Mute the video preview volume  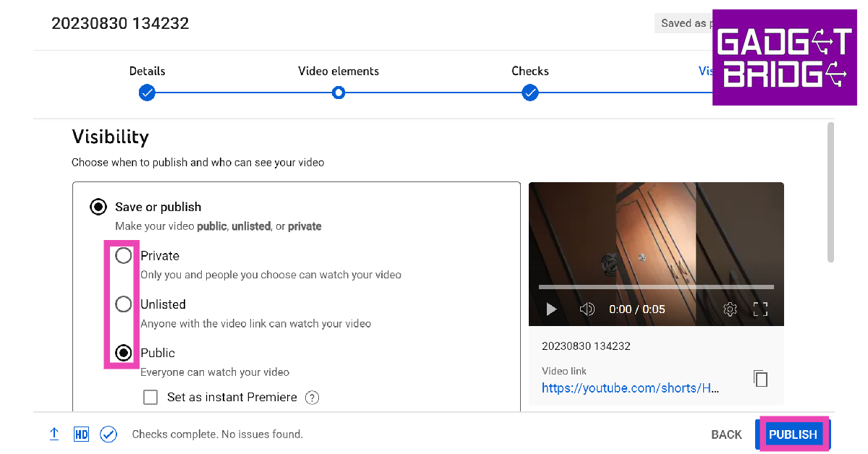click(587, 309)
